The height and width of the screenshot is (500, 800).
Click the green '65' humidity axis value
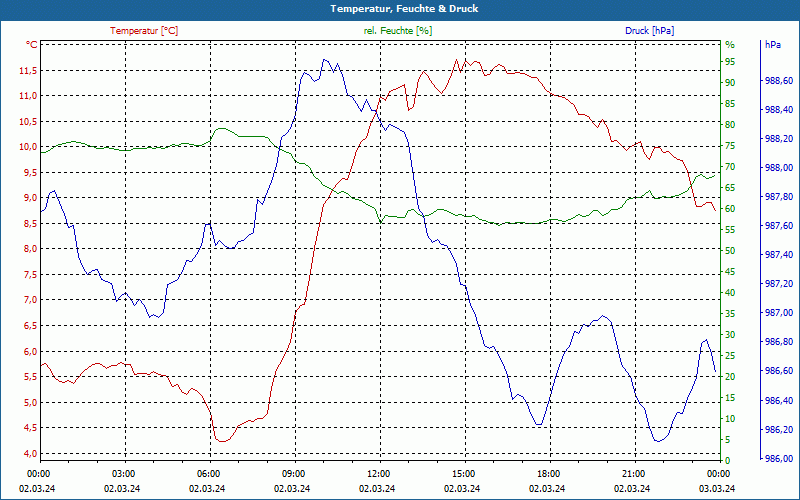pyautogui.click(x=730, y=188)
